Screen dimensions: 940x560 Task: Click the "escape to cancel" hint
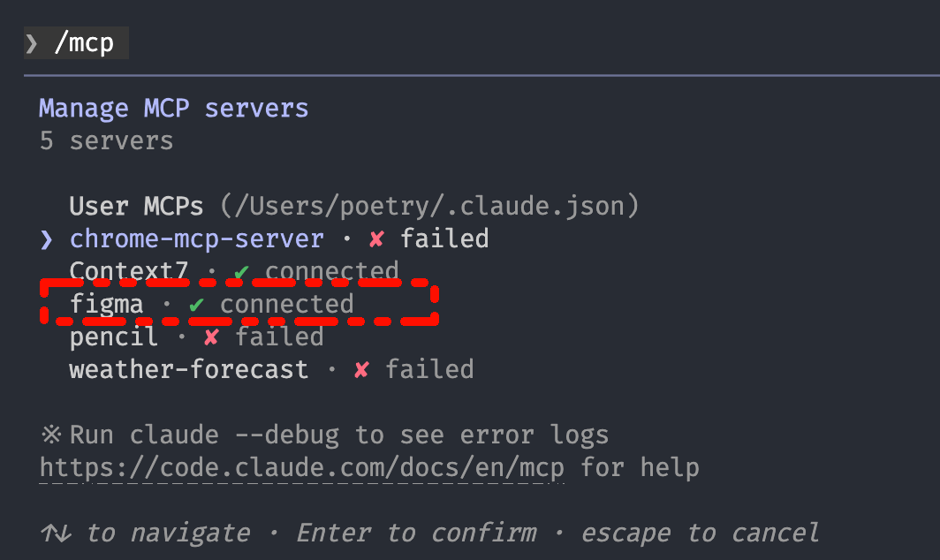(700, 533)
